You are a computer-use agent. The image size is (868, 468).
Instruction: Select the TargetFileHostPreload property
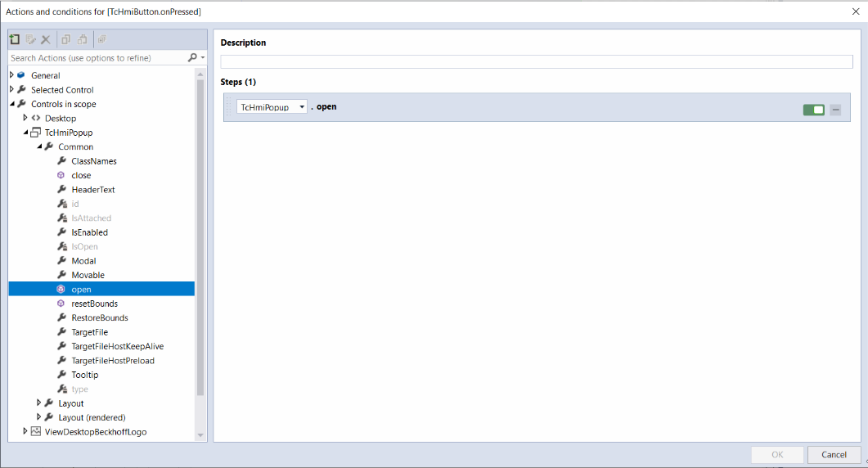pos(112,361)
